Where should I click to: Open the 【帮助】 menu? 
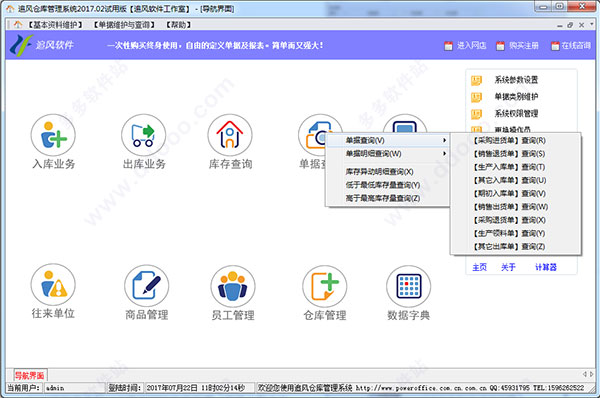[x=178, y=25]
